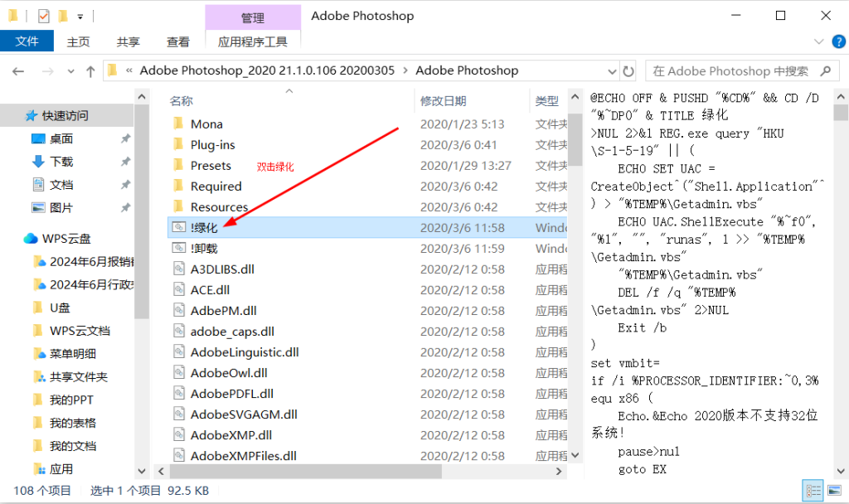Viewport: 849px width, 504px height.
Task: Sort files by 修改日期 column header
Action: click(x=443, y=100)
